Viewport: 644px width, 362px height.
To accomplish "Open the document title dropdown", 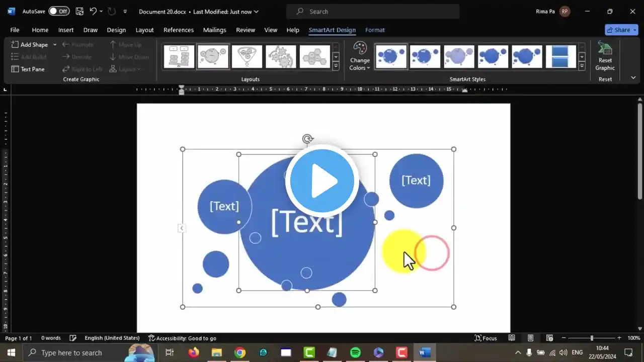I will (x=256, y=11).
